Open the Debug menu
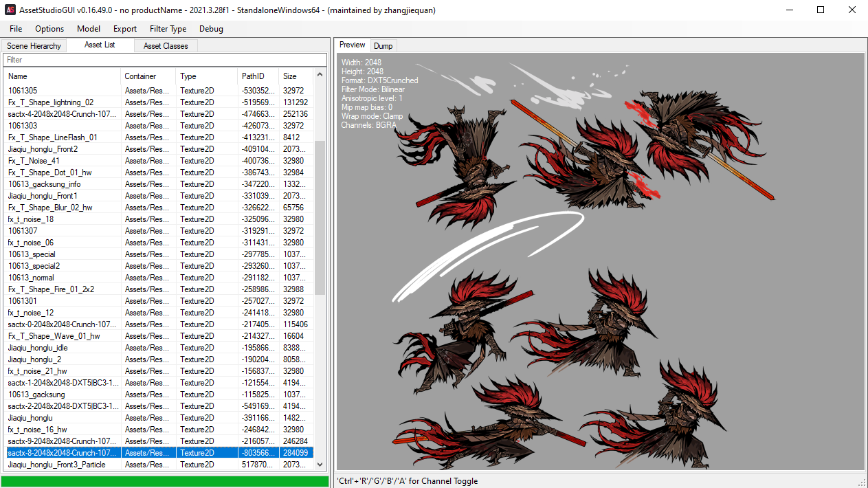 click(211, 29)
